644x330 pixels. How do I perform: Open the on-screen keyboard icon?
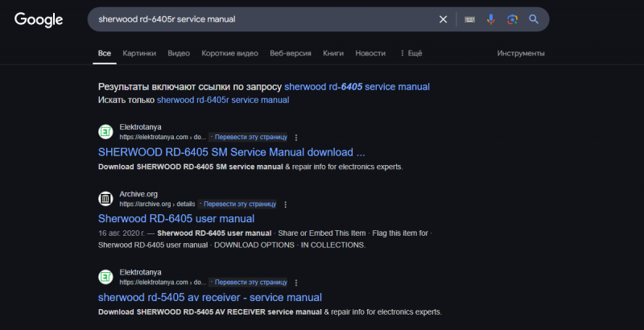coord(469,19)
